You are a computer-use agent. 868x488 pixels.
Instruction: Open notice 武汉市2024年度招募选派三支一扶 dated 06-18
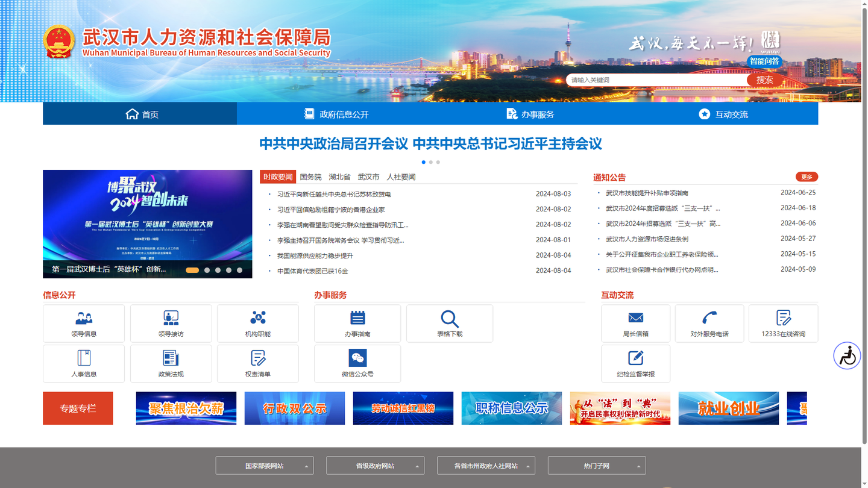tap(663, 208)
